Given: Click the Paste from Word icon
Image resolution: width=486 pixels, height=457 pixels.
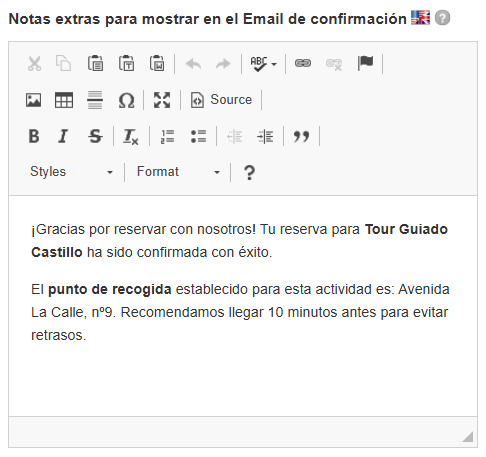Looking at the screenshot, I should (157, 63).
